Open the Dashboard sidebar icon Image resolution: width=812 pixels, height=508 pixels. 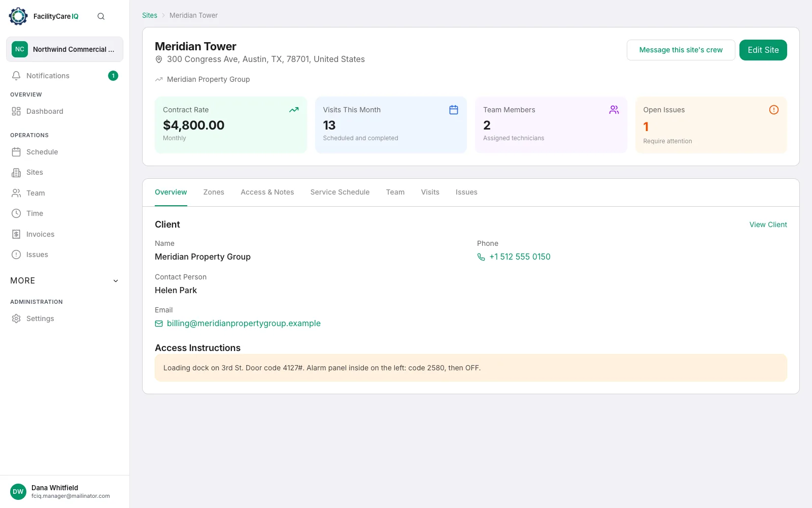point(16,111)
